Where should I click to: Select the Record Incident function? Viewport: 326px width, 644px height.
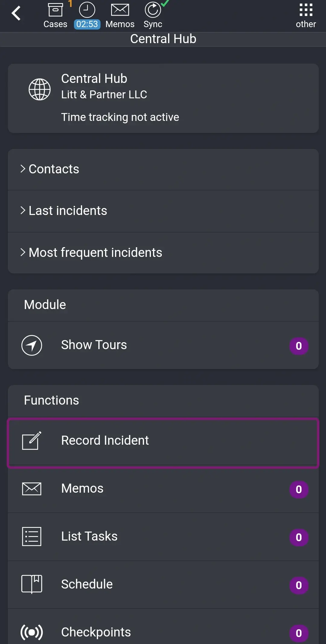(105, 440)
